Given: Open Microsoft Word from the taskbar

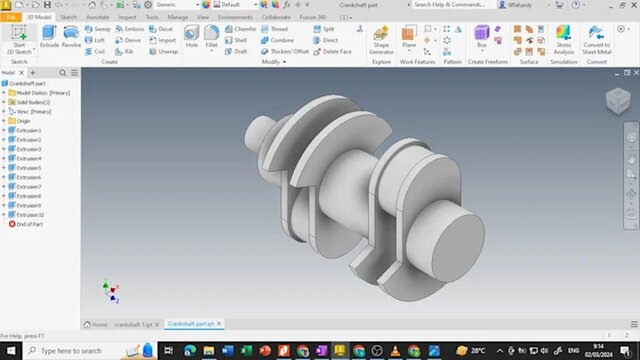Looking at the screenshot, I should (227, 351).
